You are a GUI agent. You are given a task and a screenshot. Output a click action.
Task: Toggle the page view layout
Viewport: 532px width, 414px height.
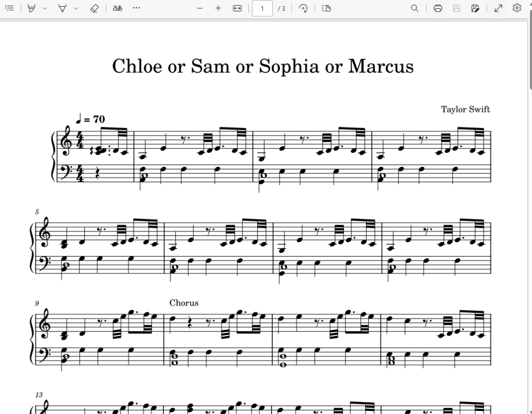pyautogui.click(x=326, y=8)
